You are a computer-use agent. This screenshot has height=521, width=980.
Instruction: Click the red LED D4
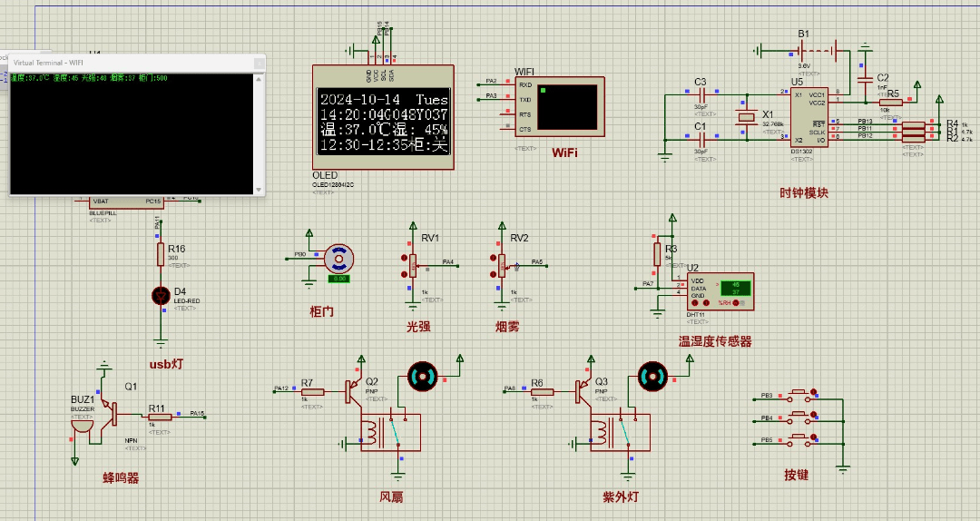point(162,295)
